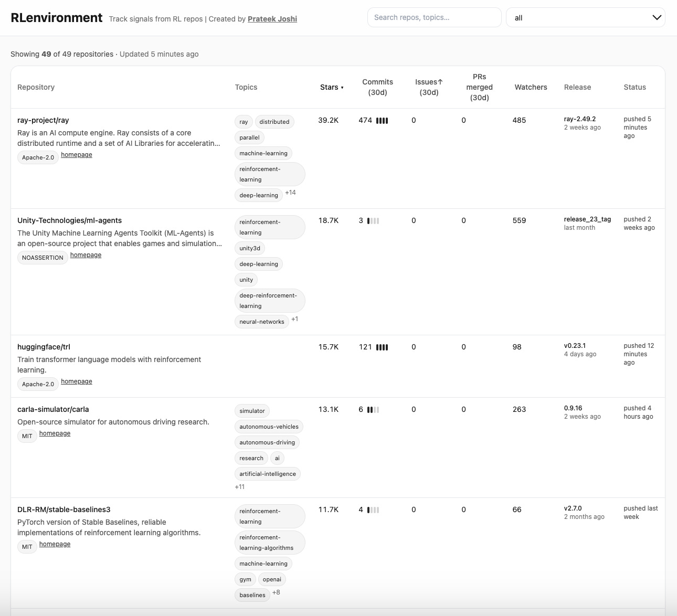The width and height of the screenshot is (677, 616).
Task: Click the commit activity bars for ray-project/ray
Action: coord(382,121)
